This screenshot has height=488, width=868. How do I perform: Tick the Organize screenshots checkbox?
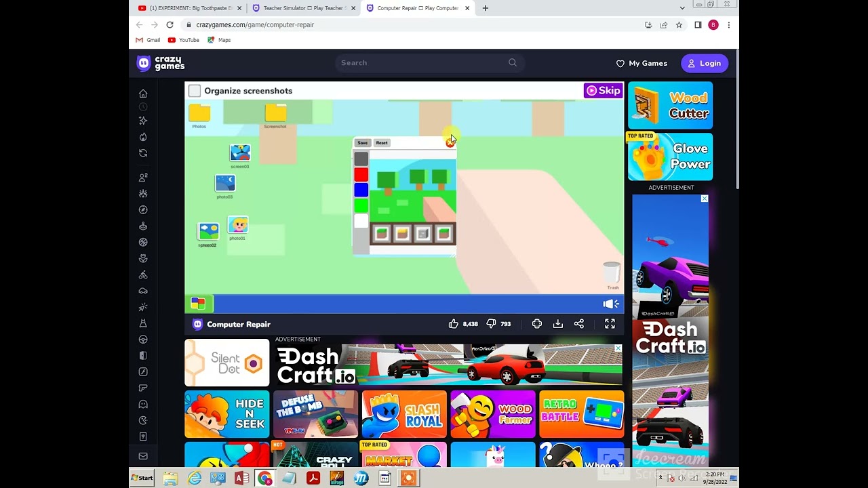(195, 91)
